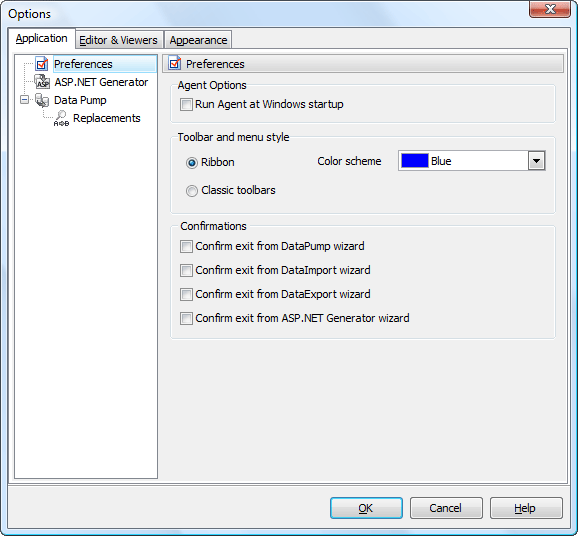Click the blue color swatch
Screen dimensions: 578x536
point(415,161)
